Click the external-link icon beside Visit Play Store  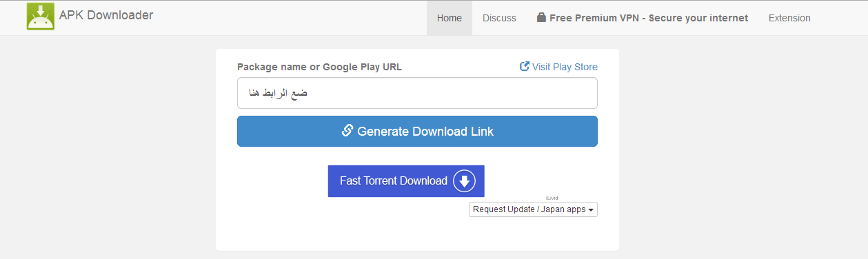(525, 67)
